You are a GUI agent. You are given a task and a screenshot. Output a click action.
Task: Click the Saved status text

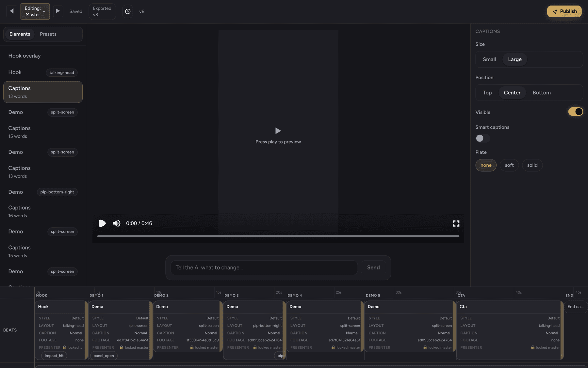76,11
